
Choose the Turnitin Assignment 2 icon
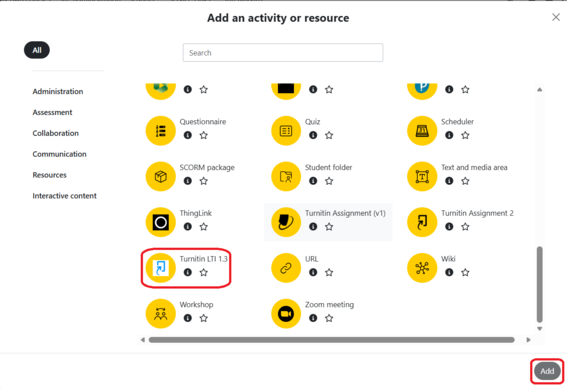click(422, 222)
